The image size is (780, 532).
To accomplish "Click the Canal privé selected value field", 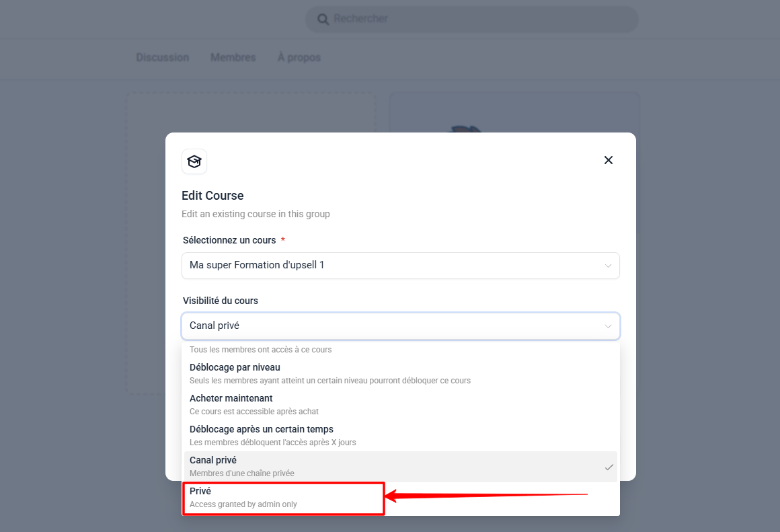I will pyautogui.click(x=401, y=326).
